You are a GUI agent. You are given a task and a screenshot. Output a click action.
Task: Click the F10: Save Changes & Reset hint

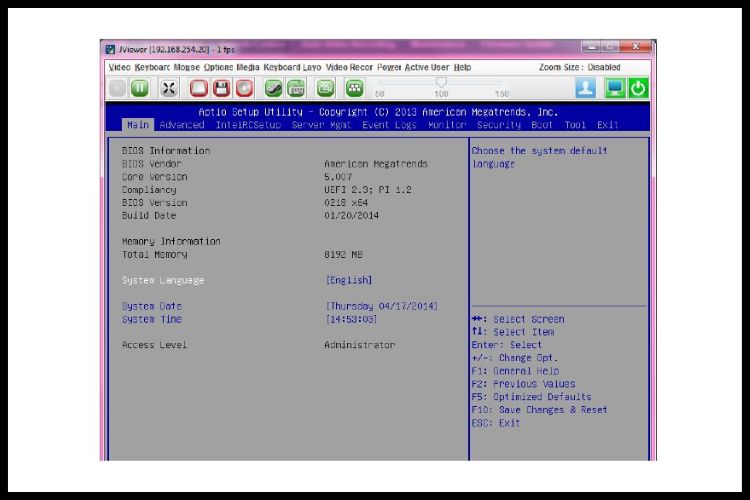point(540,410)
